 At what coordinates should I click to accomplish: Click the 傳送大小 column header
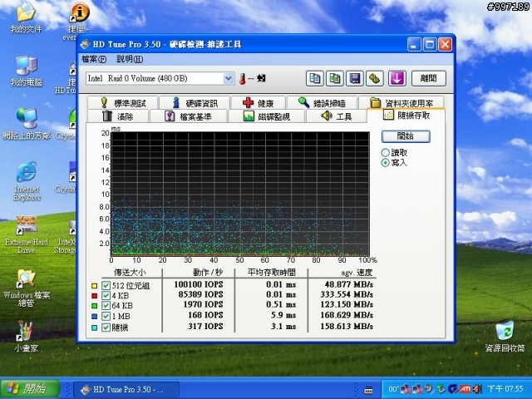(130, 273)
